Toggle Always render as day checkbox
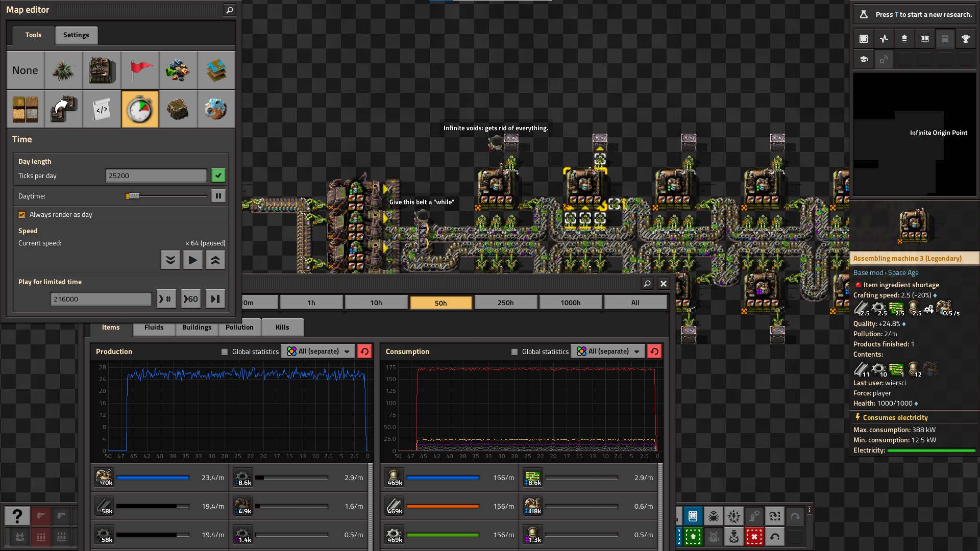Screen dimensions: 980x551 coord(22,215)
